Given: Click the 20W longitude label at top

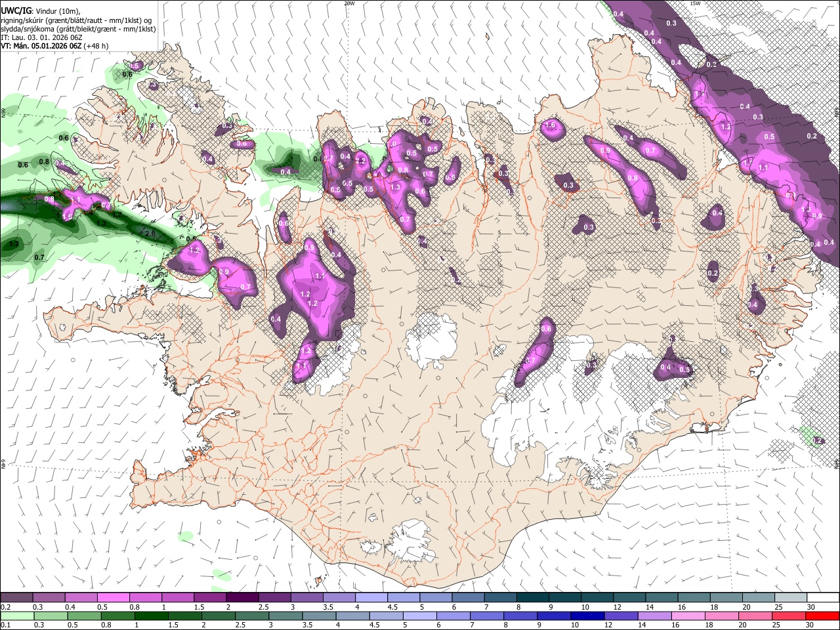Looking at the screenshot, I should pyautogui.click(x=349, y=3).
